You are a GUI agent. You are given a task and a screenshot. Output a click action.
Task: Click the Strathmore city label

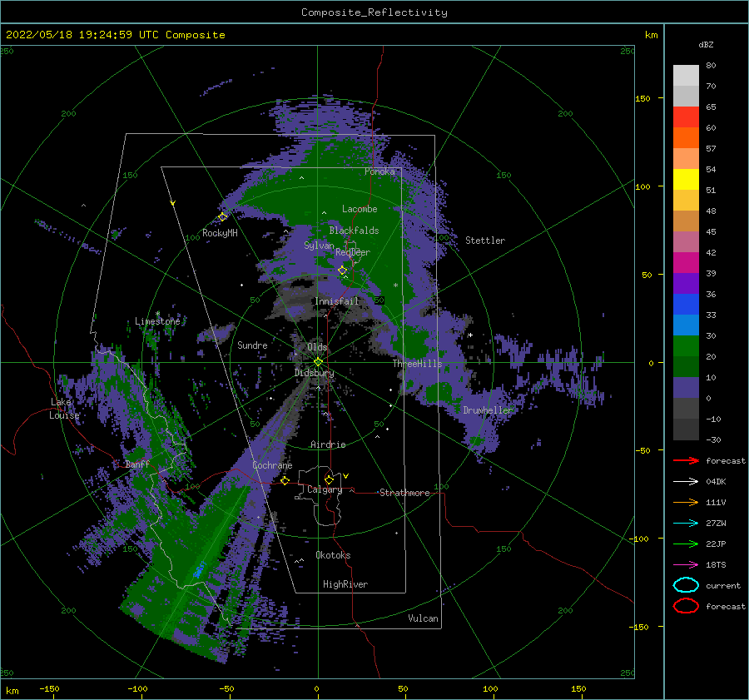coord(404,493)
